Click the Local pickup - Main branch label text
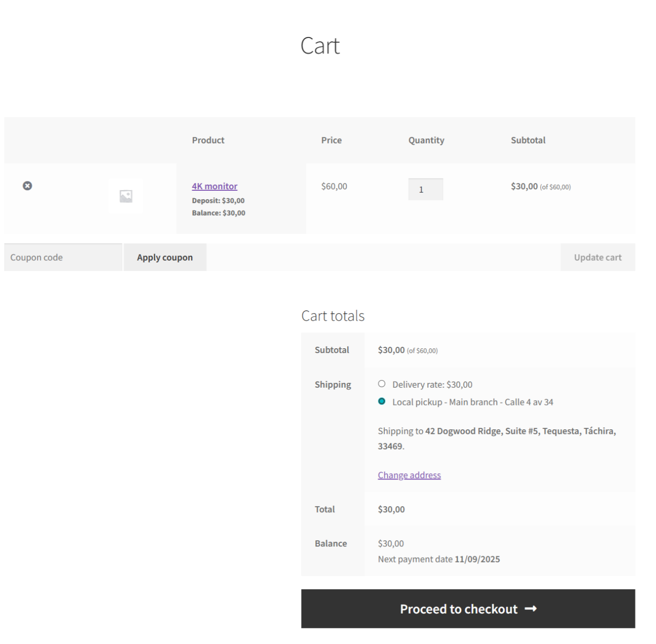 coord(472,402)
